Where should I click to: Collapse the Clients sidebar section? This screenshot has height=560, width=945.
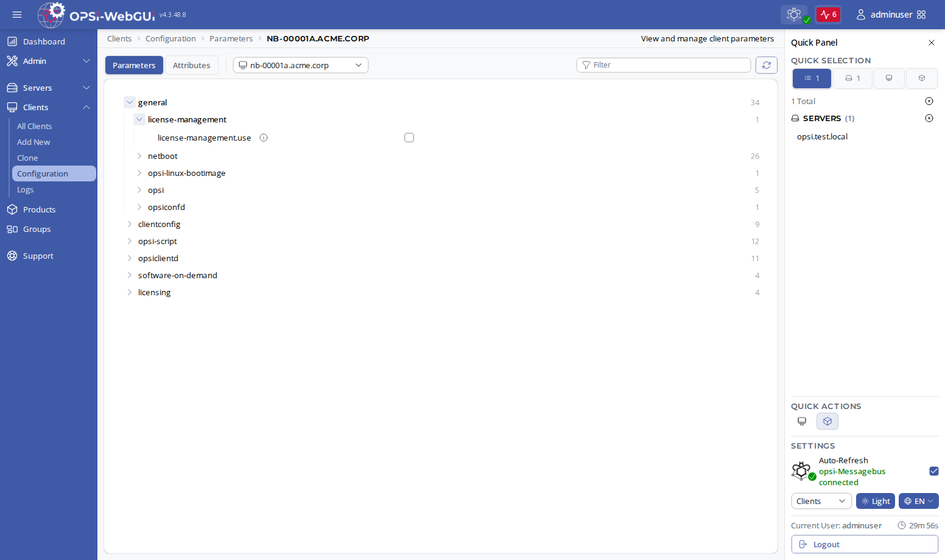point(49,107)
